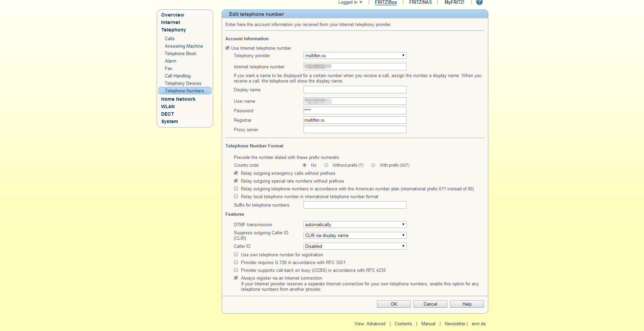Click Proxy server input field
The height and width of the screenshot is (331, 644).
[x=355, y=129]
